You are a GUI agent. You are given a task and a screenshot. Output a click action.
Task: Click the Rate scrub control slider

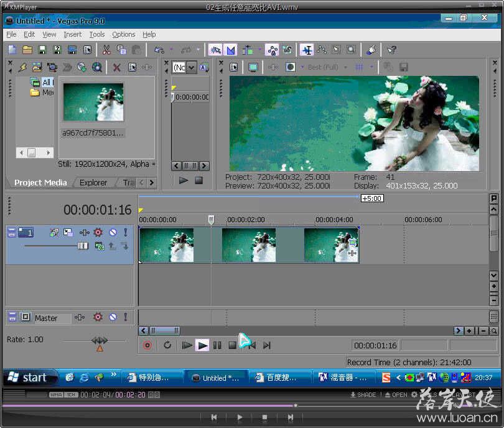click(100, 341)
